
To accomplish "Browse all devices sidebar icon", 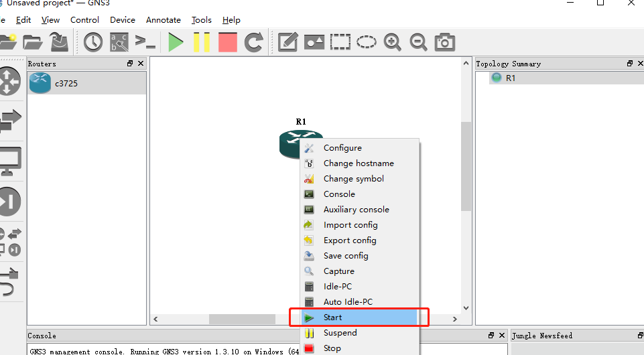I will point(10,242).
